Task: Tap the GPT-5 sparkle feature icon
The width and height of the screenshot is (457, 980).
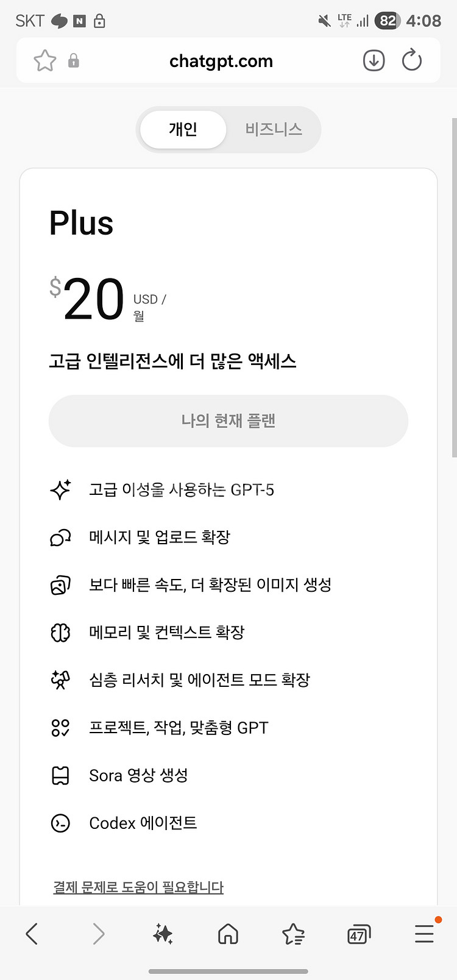Action: 60,490
